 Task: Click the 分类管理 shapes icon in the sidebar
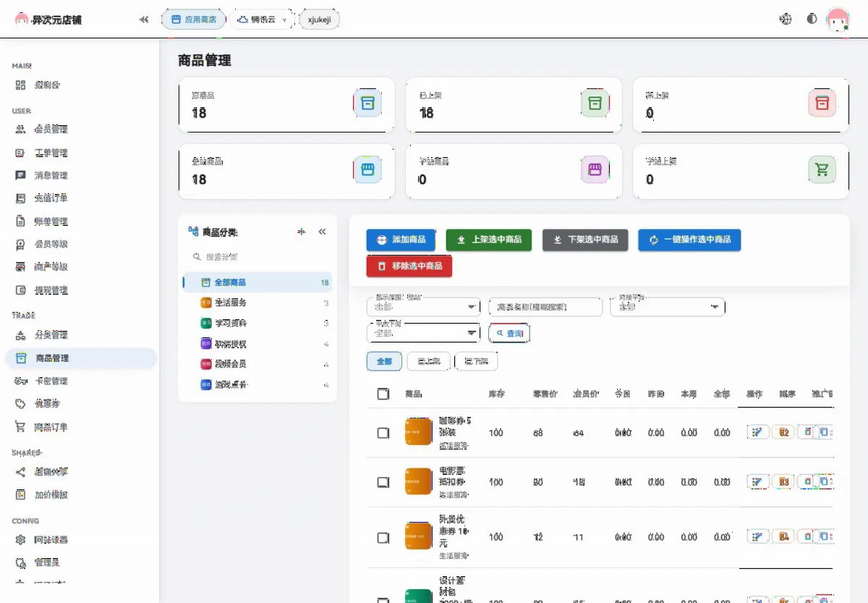(20, 335)
